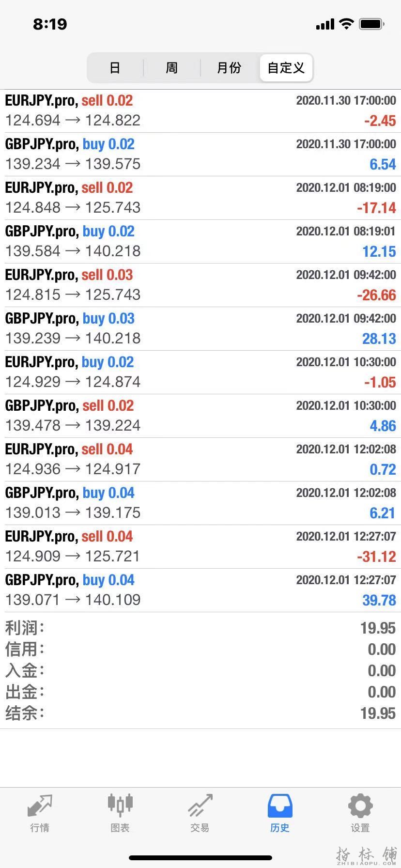Switch to the 日 day tab
This screenshot has height=868, width=401.
[115, 68]
